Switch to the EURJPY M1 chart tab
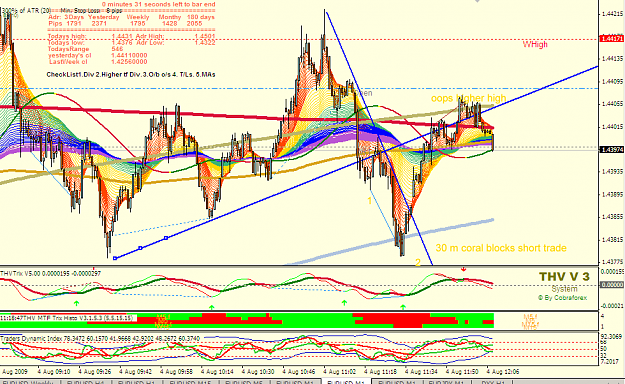The width and height of the screenshot is (625, 384). coord(446,382)
